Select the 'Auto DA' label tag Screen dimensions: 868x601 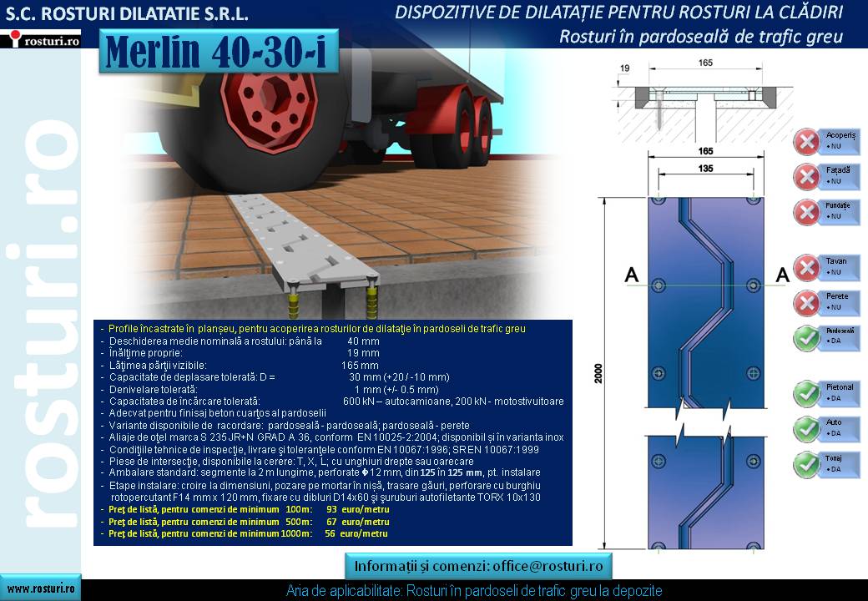click(840, 427)
